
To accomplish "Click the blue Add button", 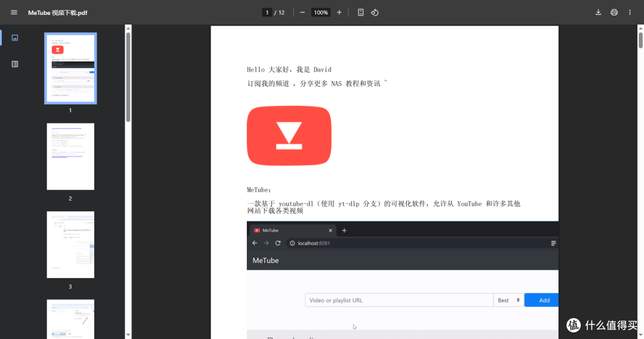I will coord(541,300).
